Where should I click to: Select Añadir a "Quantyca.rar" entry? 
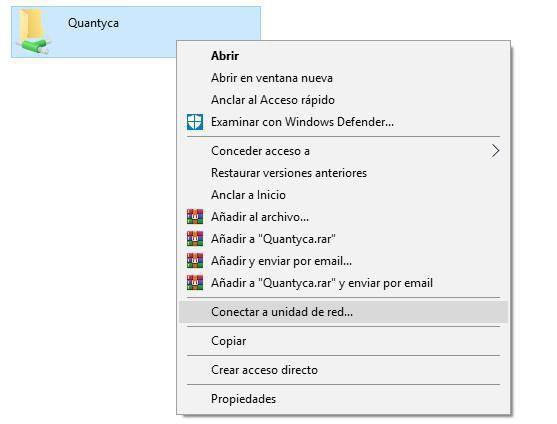point(344,239)
